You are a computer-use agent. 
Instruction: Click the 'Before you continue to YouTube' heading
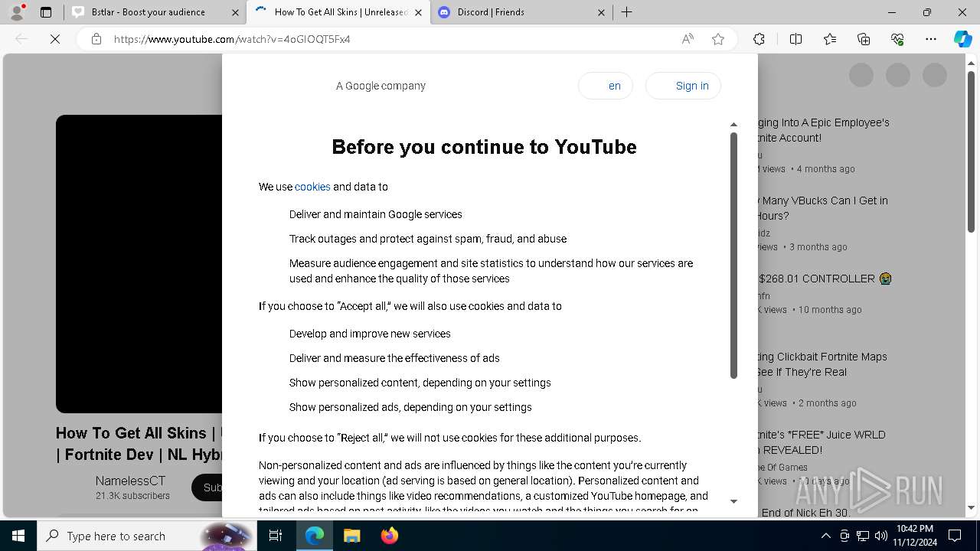click(x=484, y=147)
